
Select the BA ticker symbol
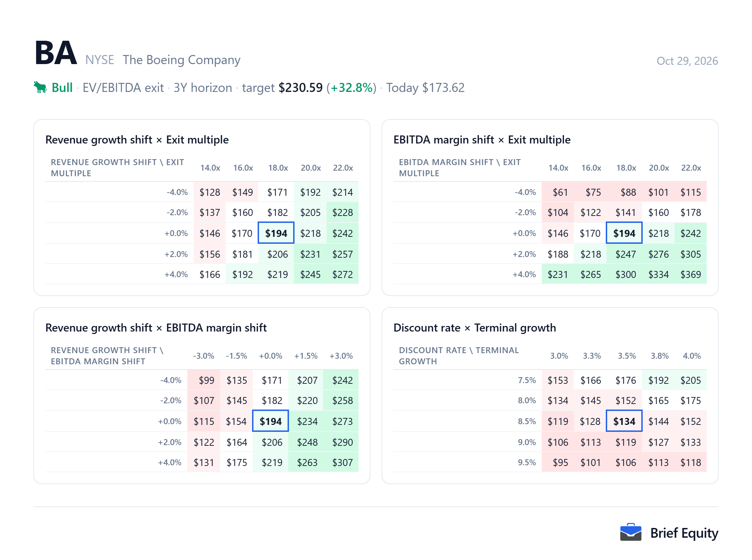pos(56,53)
